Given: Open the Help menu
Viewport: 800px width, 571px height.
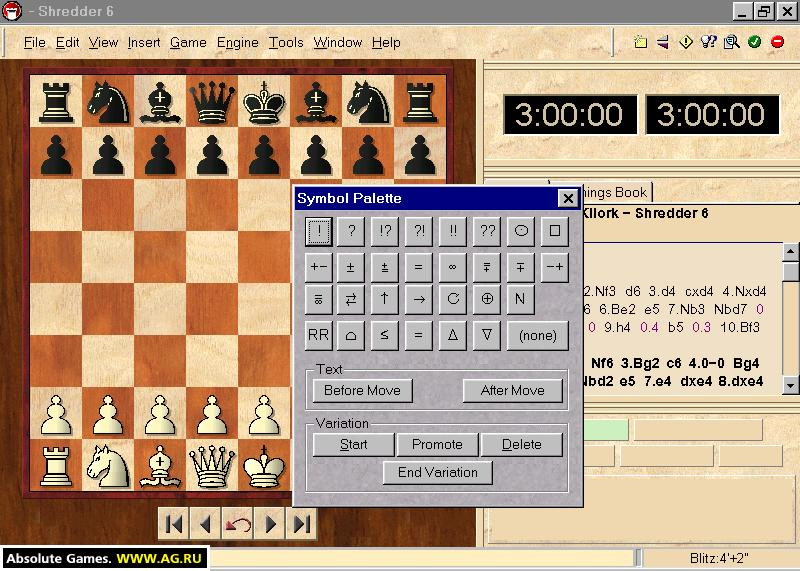Looking at the screenshot, I should point(386,42).
